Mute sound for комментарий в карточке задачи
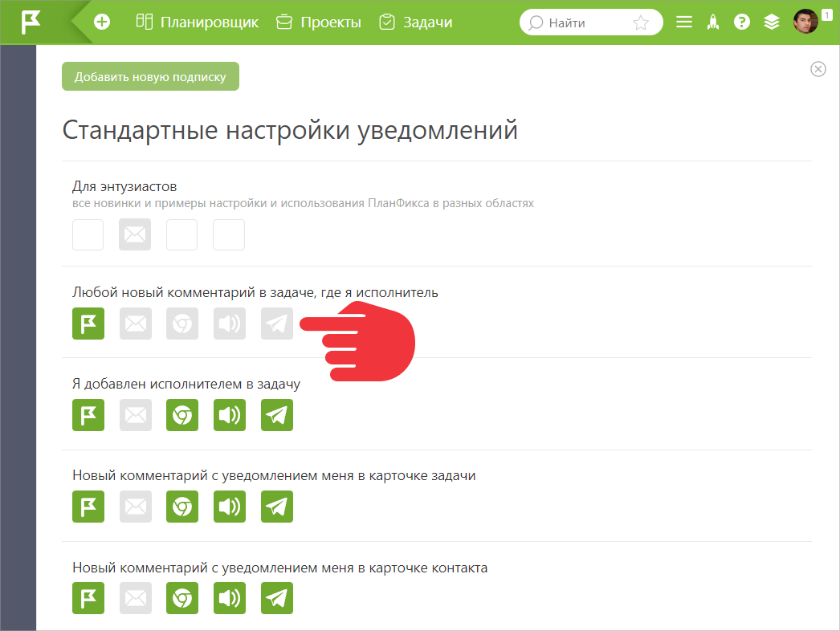This screenshot has height=631, width=840. click(230, 507)
